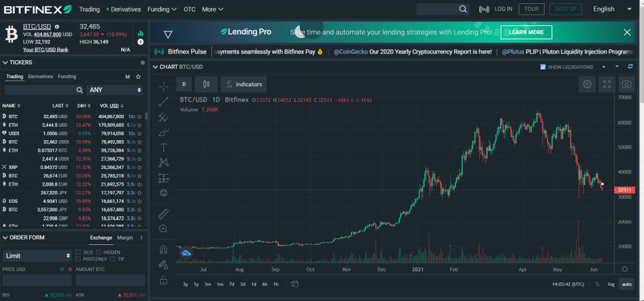
Task: Select the zoom-in chart tool
Action: (x=163, y=229)
